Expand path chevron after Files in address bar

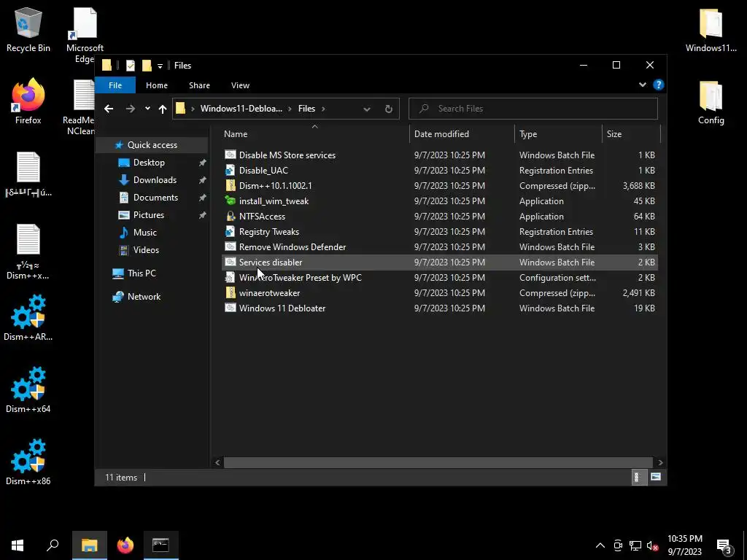click(323, 109)
